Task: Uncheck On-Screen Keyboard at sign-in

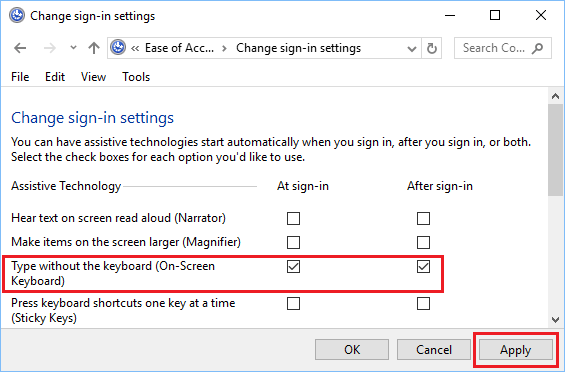Action: click(293, 267)
